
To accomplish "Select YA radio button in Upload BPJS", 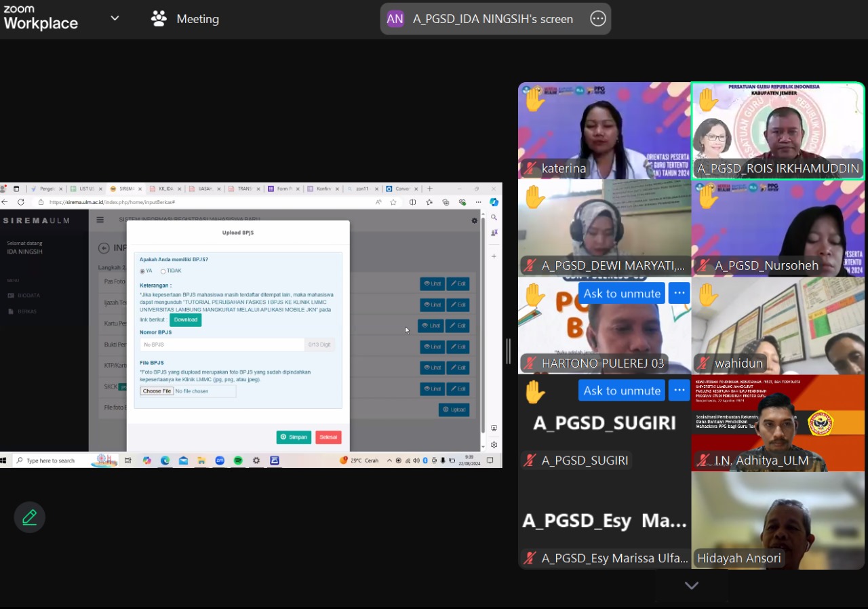I will [x=142, y=271].
